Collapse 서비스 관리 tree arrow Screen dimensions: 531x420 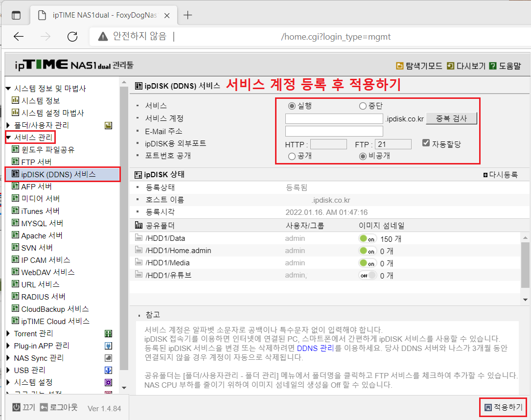(8, 138)
